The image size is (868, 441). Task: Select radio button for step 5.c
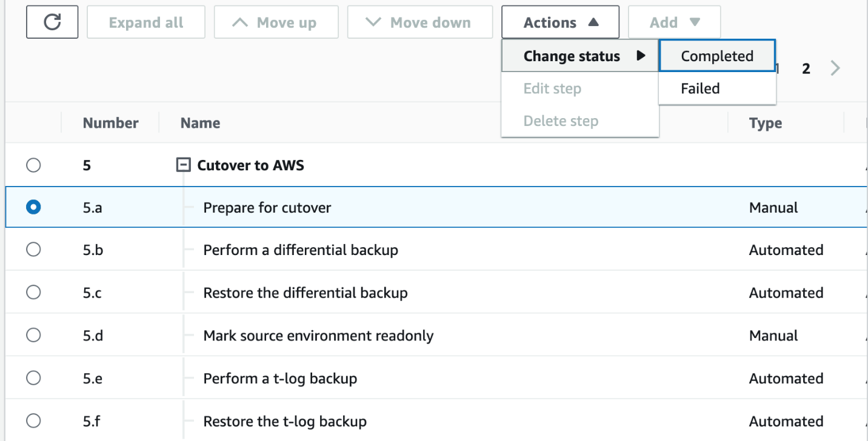33,293
